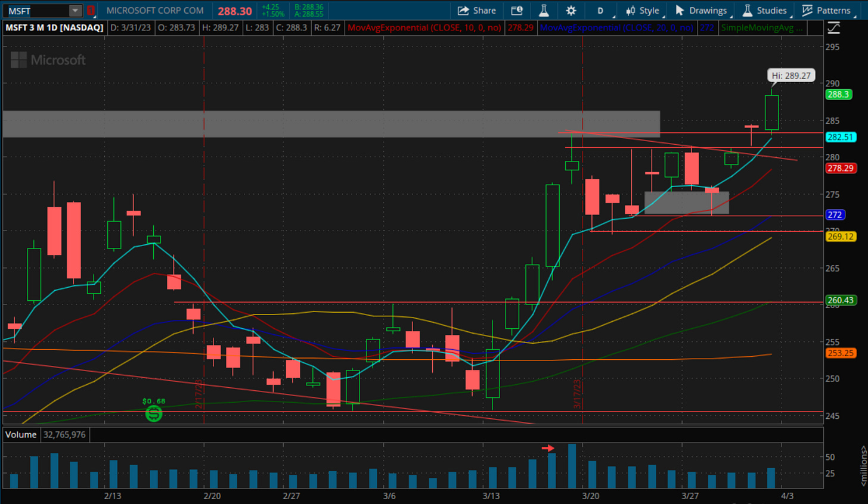
Task: Click the cyan 282.51 price axis label
Action: coord(841,137)
